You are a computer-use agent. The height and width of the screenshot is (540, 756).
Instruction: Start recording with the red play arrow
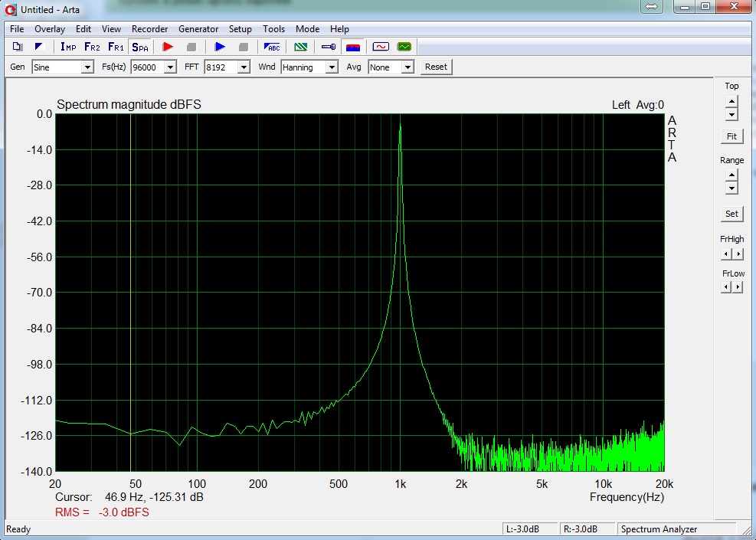pyautogui.click(x=168, y=47)
